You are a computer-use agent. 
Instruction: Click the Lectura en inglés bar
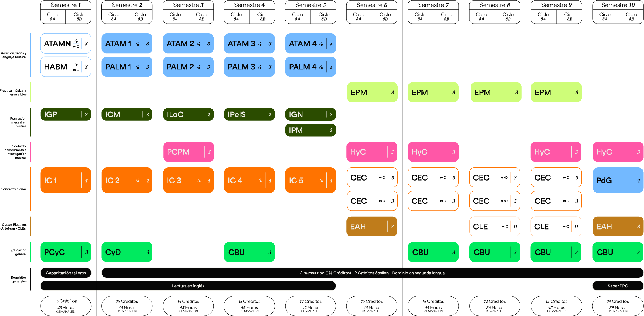(188, 286)
